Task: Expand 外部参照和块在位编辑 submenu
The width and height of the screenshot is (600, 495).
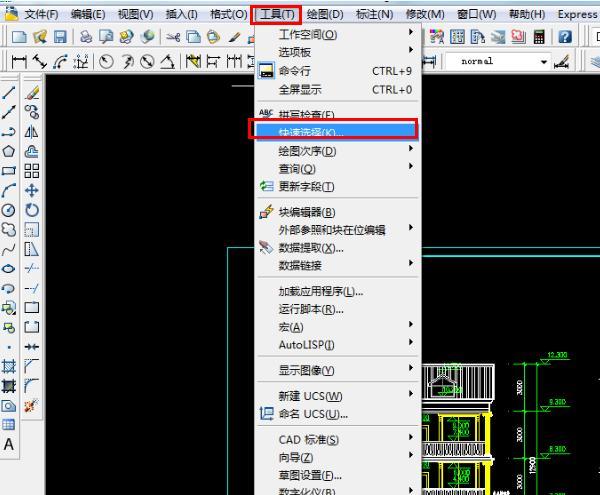Action: pyautogui.click(x=337, y=230)
